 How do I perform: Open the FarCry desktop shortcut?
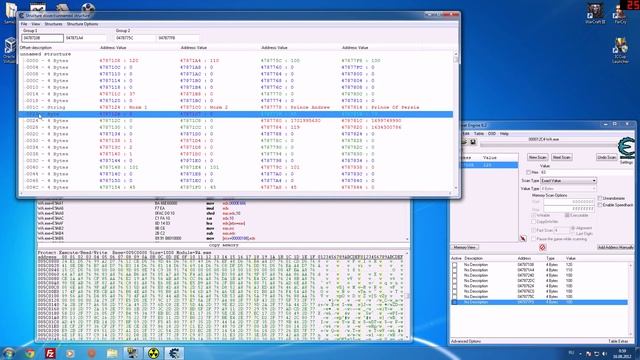pyautogui.click(x=620, y=14)
